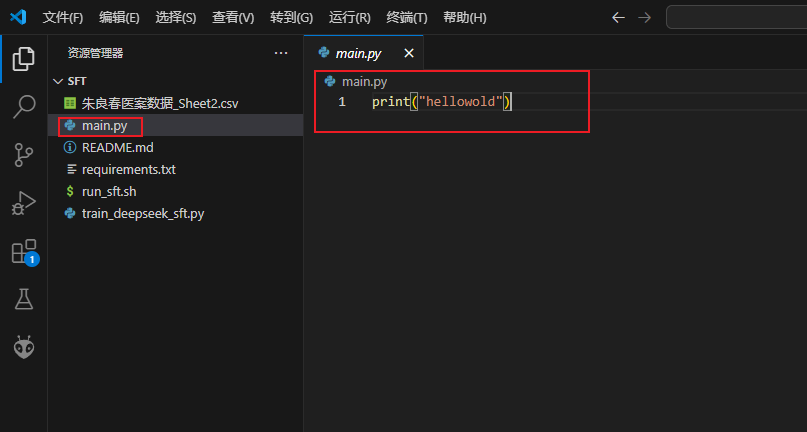
Task: Open 查看(V) menu
Action: pos(233,18)
